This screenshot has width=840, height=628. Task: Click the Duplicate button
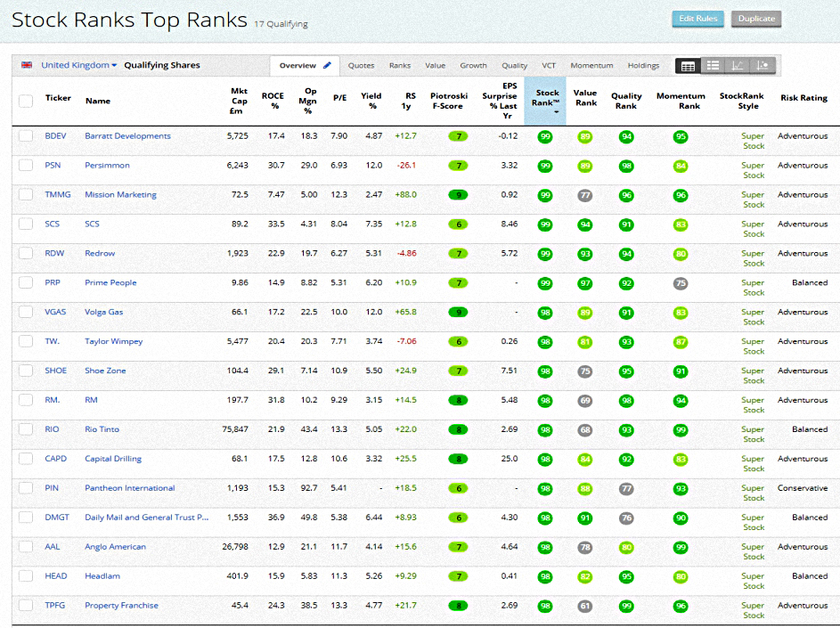click(x=756, y=19)
